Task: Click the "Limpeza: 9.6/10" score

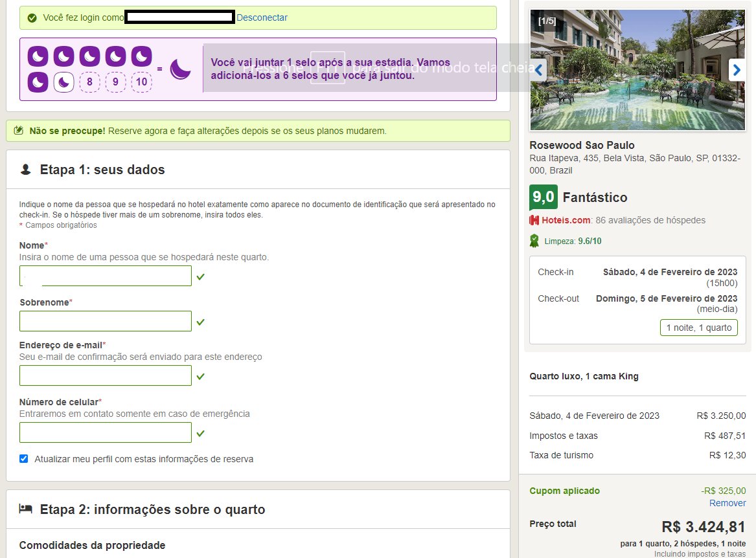Action: [x=573, y=241]
